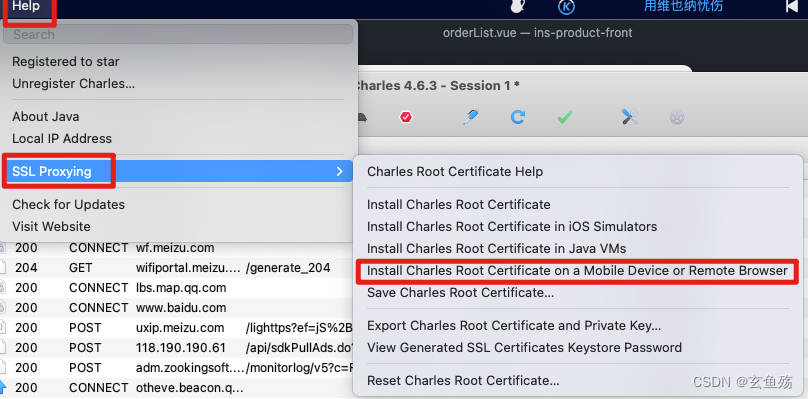Choose Install Charles Root Certificate
Image resolution: width=808 pixels, height=399 pixels.
click(459, 205)
